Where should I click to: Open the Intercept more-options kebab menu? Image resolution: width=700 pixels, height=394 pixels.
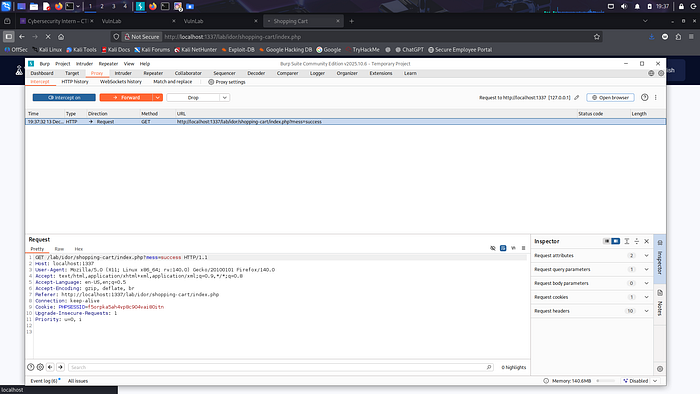[x=655, y=97]
